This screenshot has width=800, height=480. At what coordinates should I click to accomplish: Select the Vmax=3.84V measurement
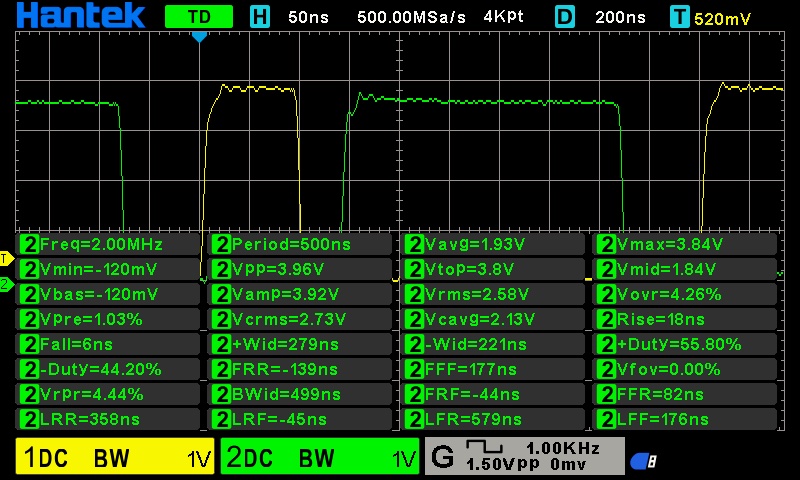point(685,244)
